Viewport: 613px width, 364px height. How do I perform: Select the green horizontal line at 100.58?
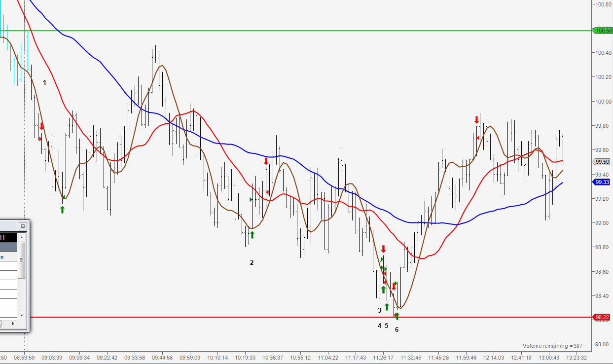296,31
